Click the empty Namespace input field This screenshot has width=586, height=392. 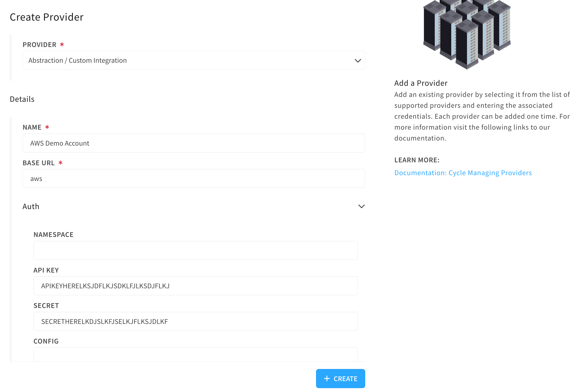[196, 250]
